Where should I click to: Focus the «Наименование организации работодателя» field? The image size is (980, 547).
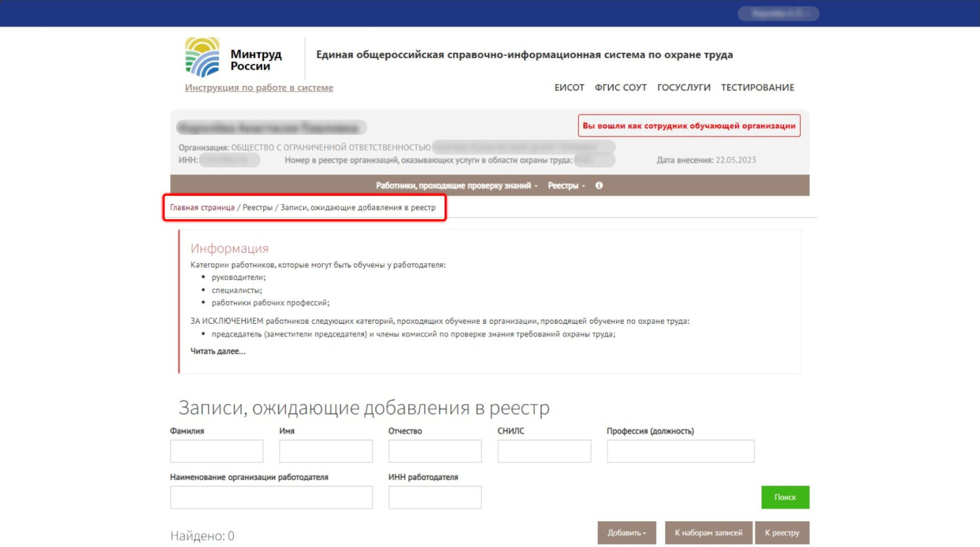point(271,497)
